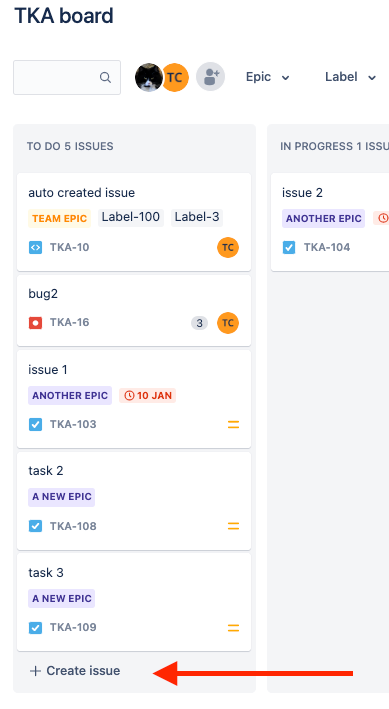
Task: Select the cat photo avatar filter
Action: click(x=148, y=77)
